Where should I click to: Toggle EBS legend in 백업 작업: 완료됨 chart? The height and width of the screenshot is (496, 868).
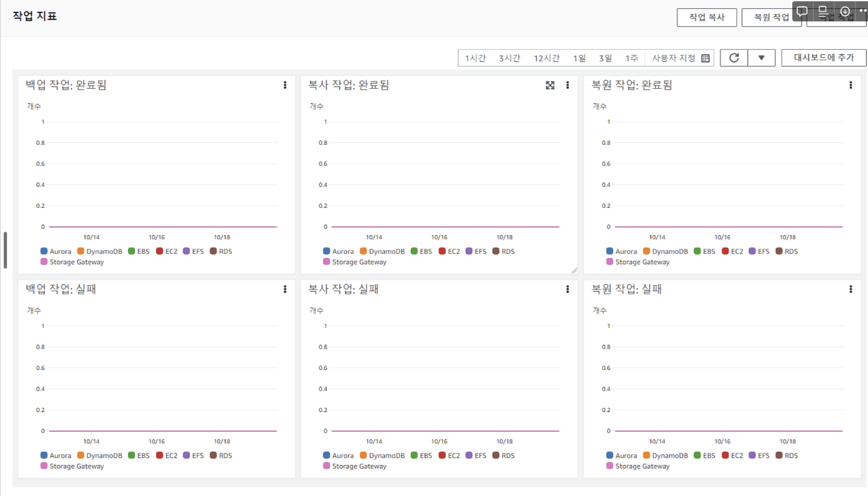[139, 251]
